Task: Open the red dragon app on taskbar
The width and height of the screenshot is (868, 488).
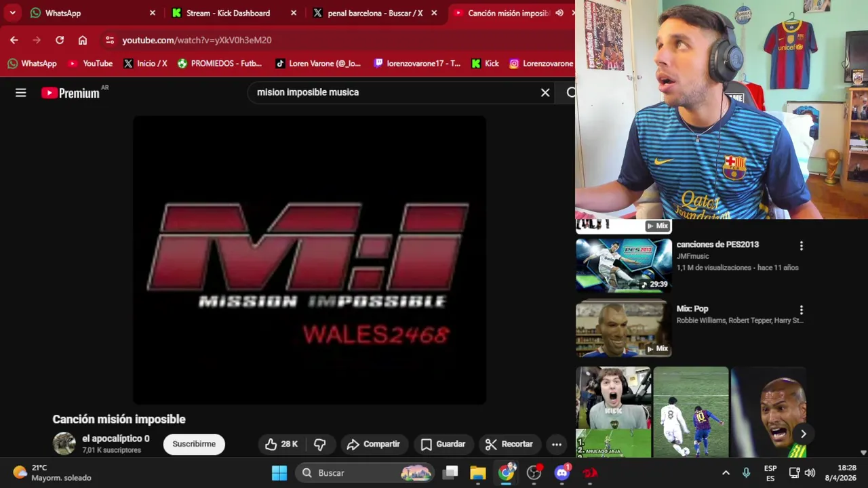Action: [x=590, y=473]
